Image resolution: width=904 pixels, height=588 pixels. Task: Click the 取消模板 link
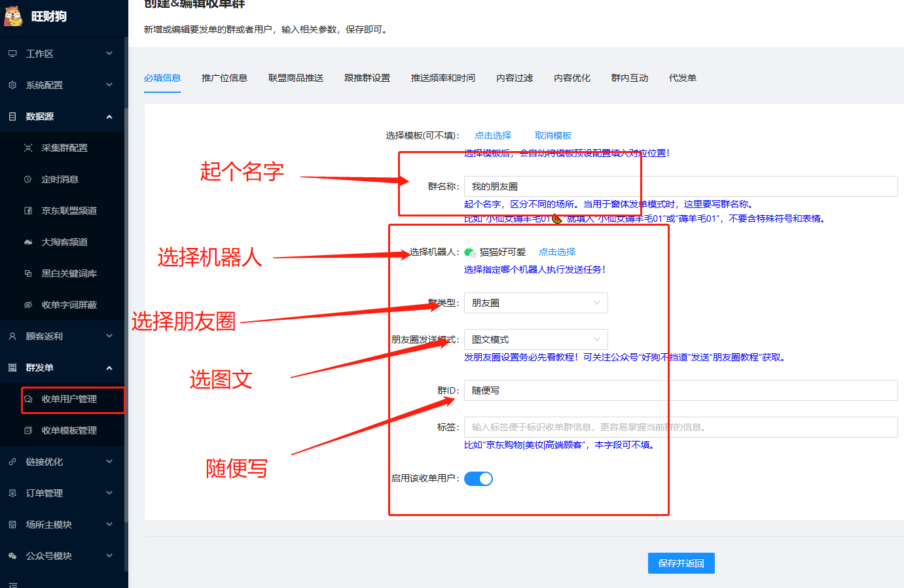(553, 135)
